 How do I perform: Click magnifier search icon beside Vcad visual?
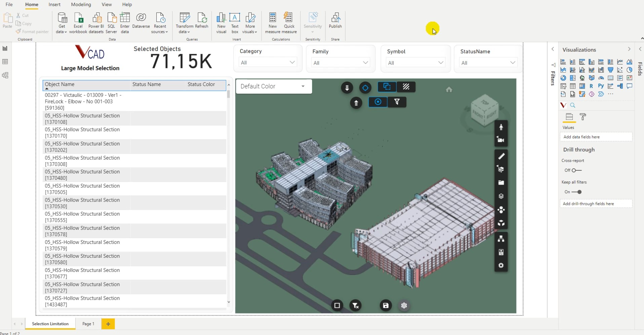tap(573, 105)
